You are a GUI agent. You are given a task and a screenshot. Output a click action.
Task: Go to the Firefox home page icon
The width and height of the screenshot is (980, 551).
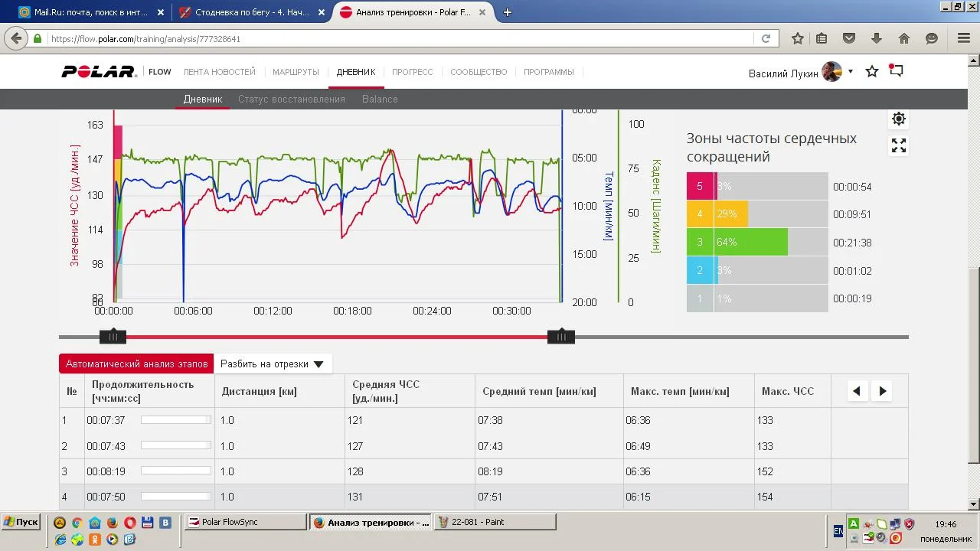coord(904,38)
